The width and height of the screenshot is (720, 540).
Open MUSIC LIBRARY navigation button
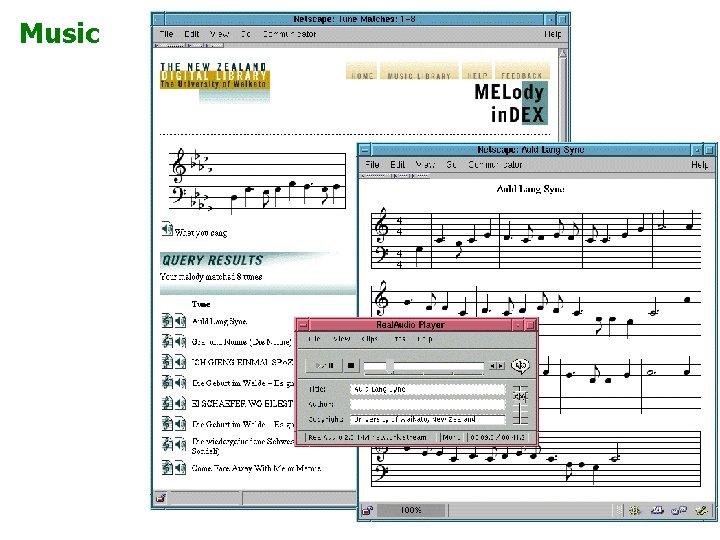click(419, 72)
